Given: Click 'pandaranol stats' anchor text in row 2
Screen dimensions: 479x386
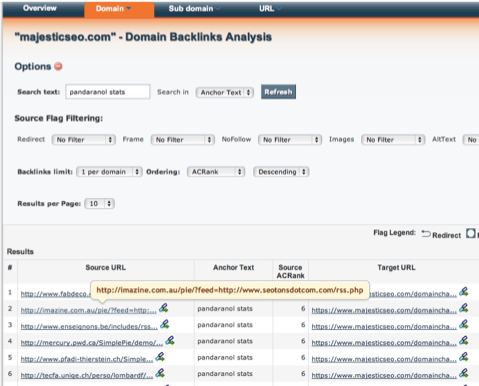Looking at the screenshot, I should [225, 309].
